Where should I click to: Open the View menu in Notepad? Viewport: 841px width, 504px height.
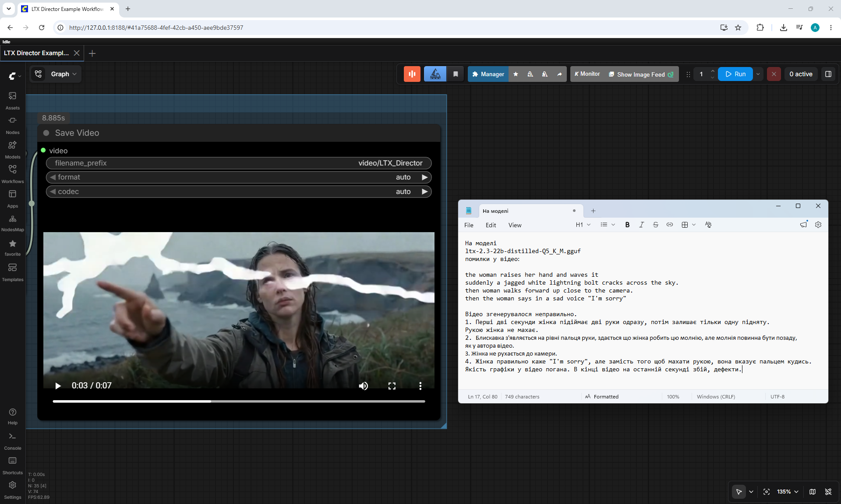coord(515,225)
